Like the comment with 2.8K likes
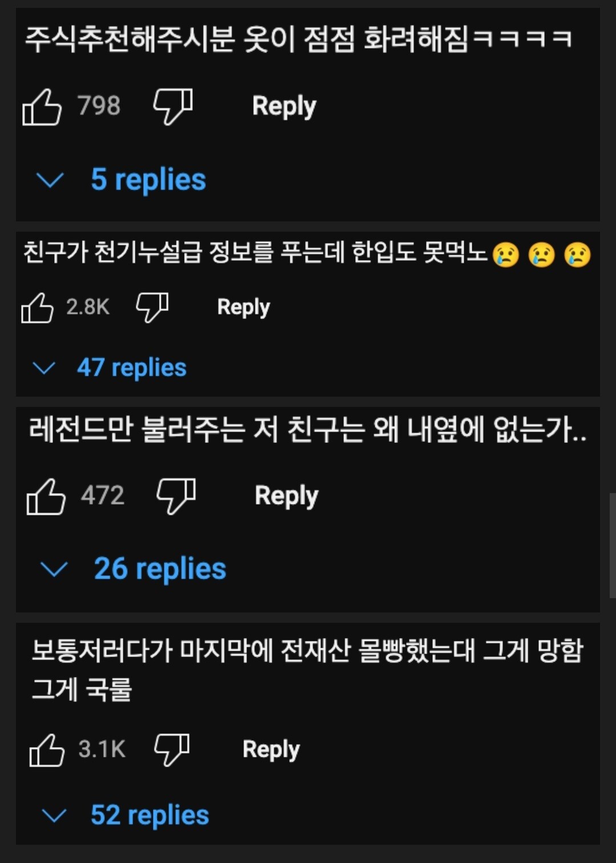The image size is (616, 863). point(37,308)
